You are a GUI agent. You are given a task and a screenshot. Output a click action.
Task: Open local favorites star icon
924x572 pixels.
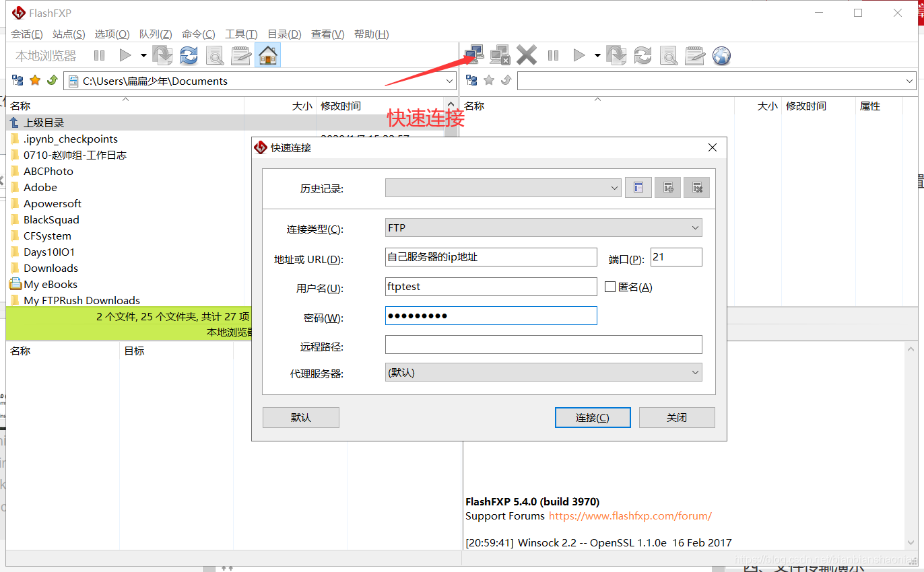point(35,81)
